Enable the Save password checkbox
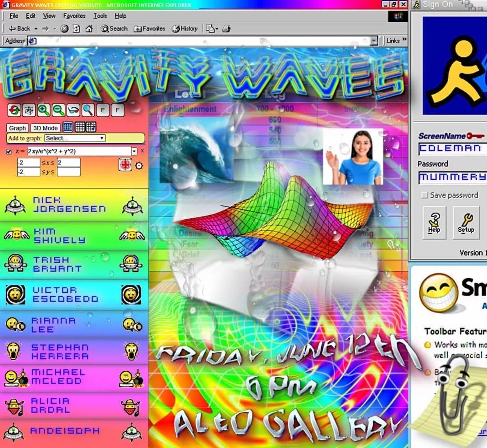 click(x=424, y=195)
